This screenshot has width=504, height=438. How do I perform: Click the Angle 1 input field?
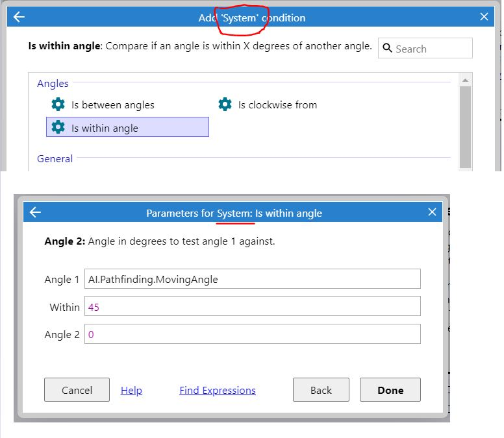(252, 279)
